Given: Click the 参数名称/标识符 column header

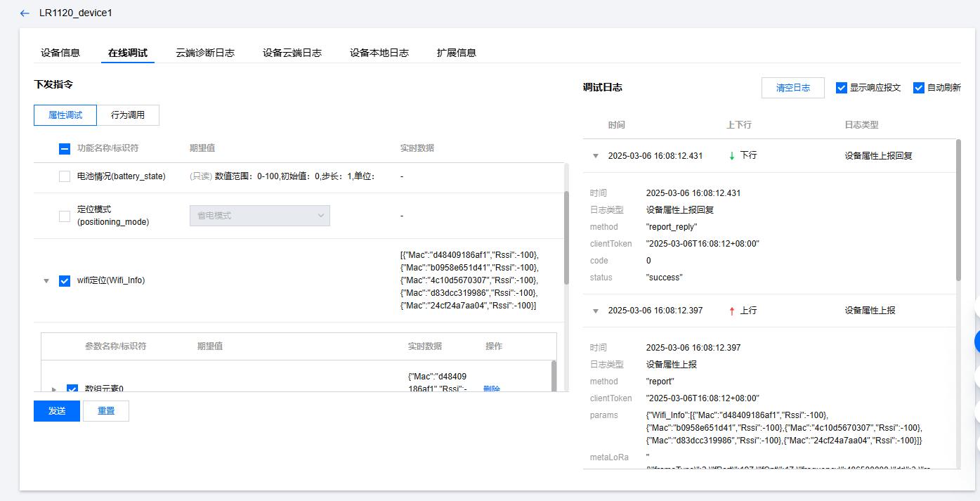Looking at the screenshot, I should [116, 346].
